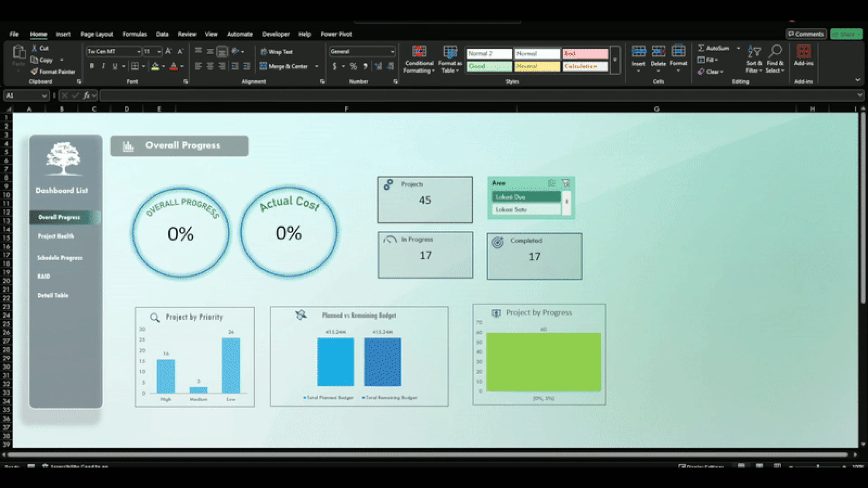Clear the Area slicer filter icon

tap(566, 183)
